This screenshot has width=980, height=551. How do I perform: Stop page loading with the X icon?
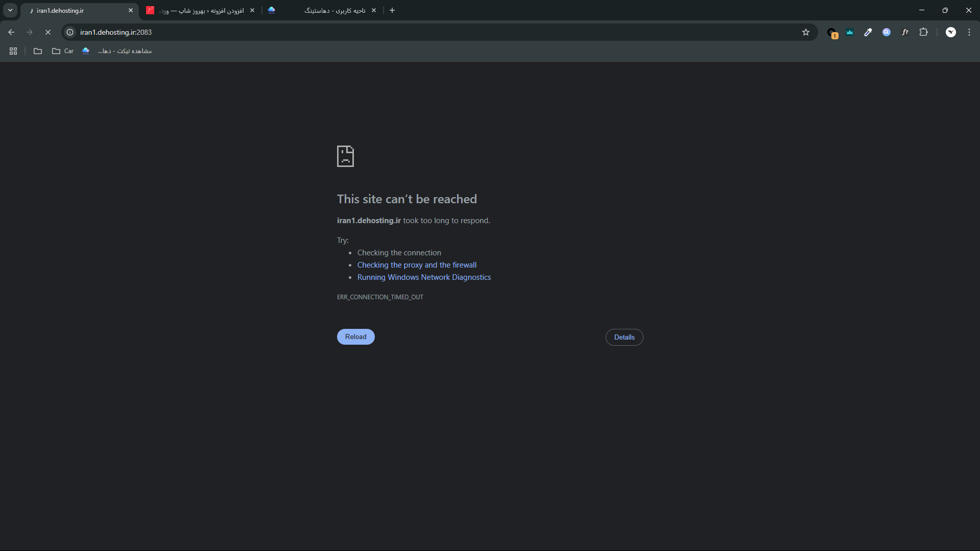[48, 32]
